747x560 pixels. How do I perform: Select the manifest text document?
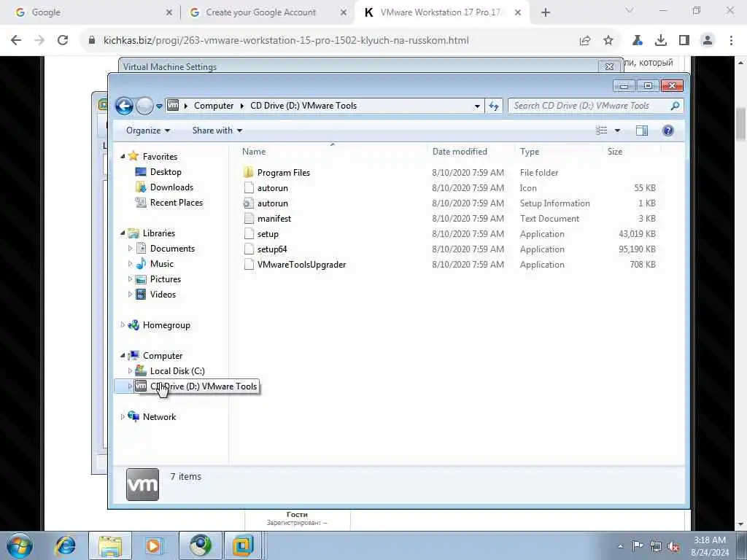[274, 219]
